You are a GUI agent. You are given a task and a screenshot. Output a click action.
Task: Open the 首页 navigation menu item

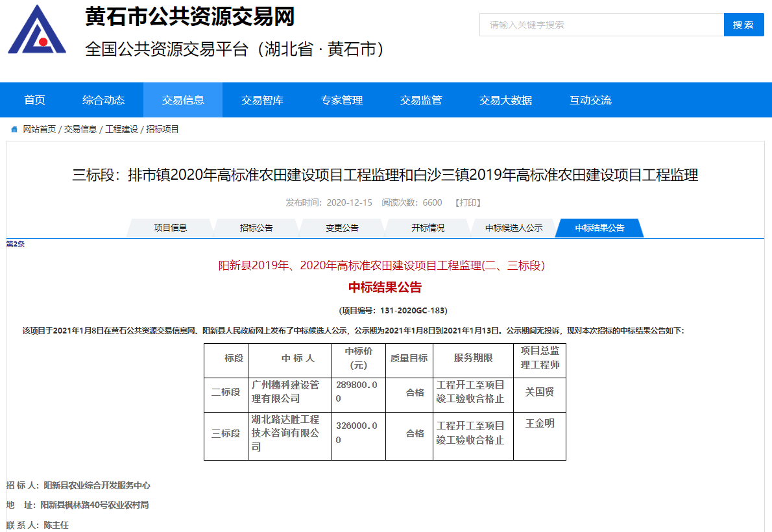(35, 100)
